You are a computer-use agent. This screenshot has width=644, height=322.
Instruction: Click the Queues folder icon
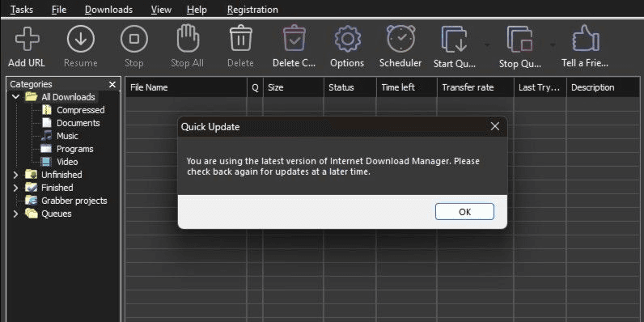click(32, 214)
